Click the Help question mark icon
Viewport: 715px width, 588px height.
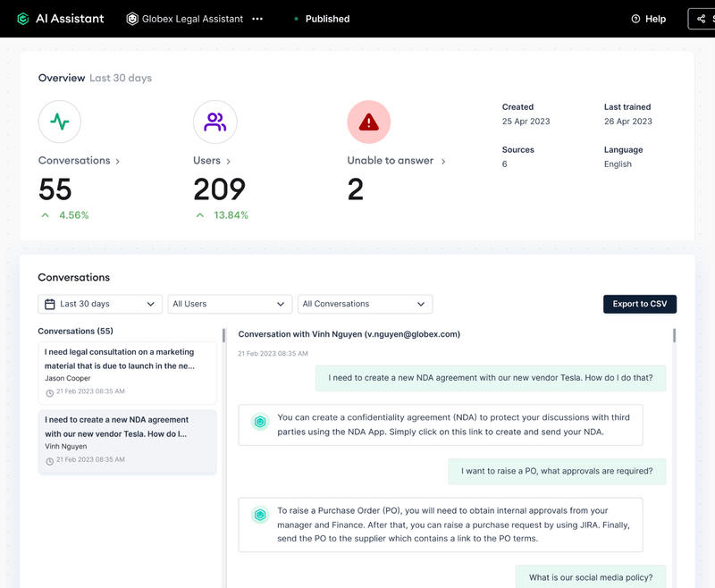point(635,18)
